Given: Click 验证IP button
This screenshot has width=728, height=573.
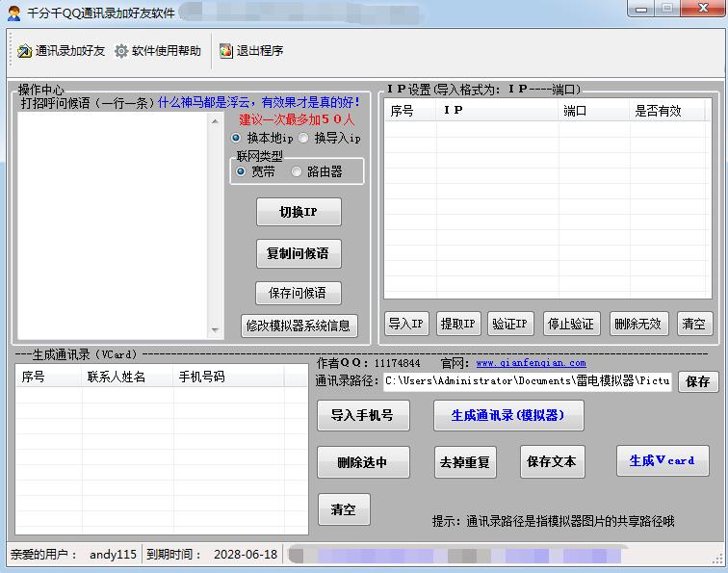Looking at the screenshot, I should (510, 324).
